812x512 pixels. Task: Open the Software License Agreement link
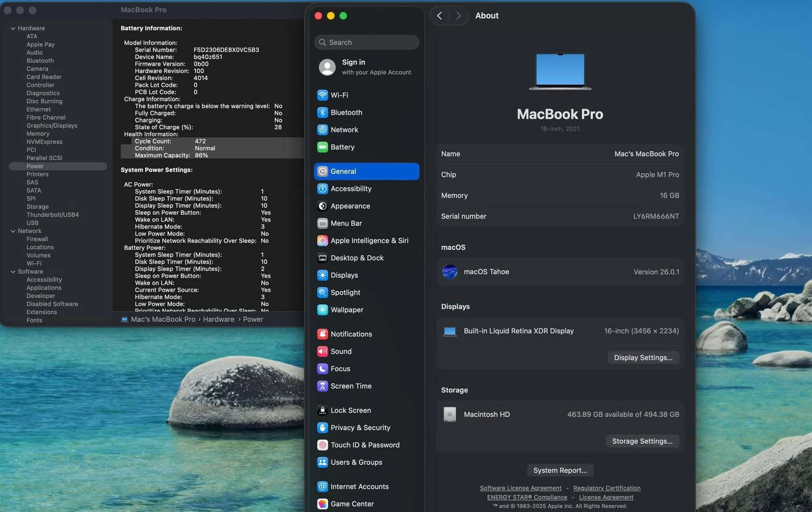coord(520,488)
